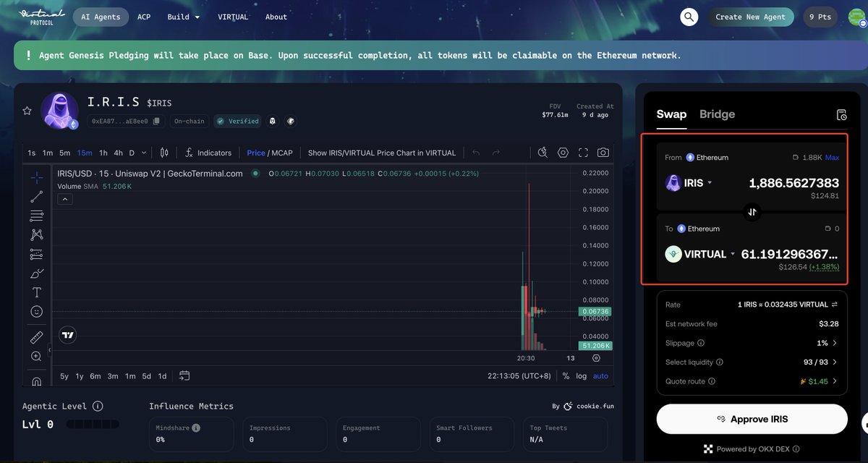Open chart time axis settings gear
868x463 pixels.
pos(596,358)
